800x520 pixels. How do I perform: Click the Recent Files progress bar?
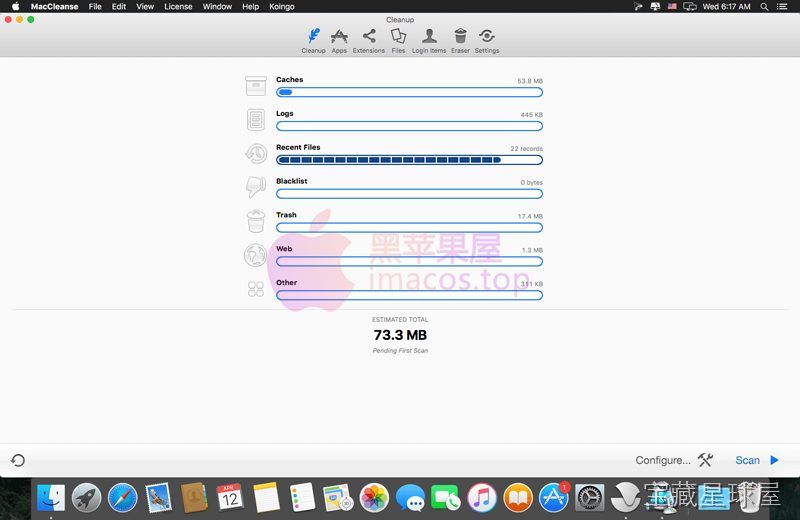click(409, 160)
